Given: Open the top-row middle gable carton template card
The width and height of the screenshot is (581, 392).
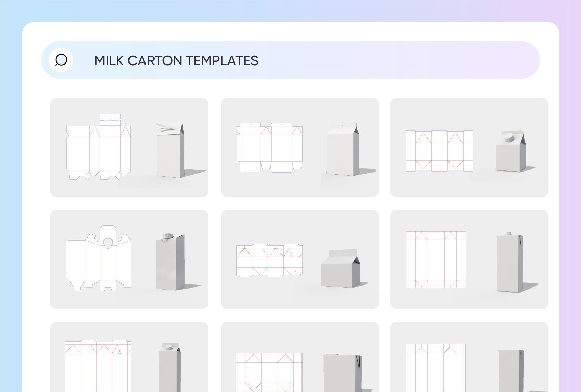Looking at the screenshot, I should [x=300, y=148].
